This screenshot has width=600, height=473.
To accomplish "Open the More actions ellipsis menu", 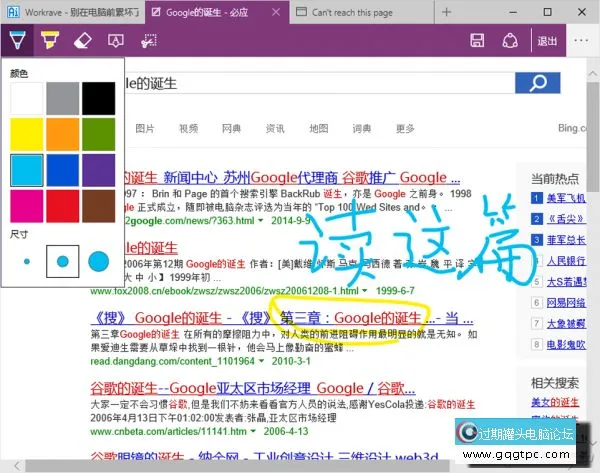I will 581,40.
